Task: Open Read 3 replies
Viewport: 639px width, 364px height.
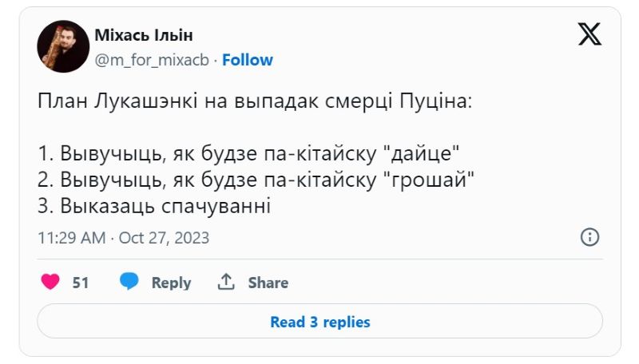Action: tap(319, 322)
